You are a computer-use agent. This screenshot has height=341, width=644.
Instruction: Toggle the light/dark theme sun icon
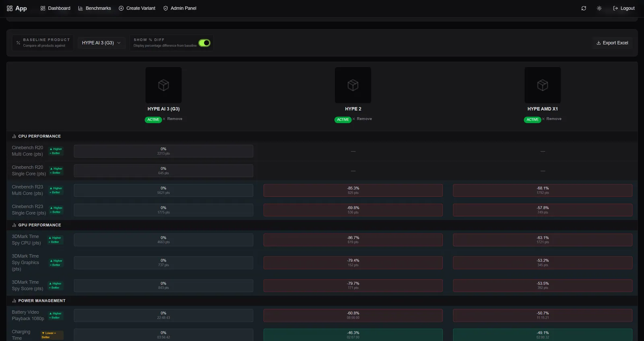click(599, 8)
